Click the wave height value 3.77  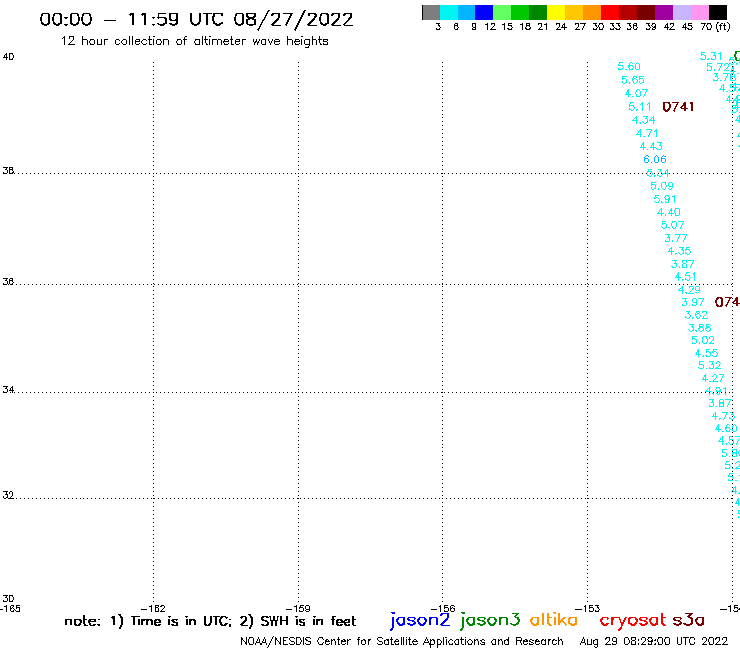pos(676,238)
